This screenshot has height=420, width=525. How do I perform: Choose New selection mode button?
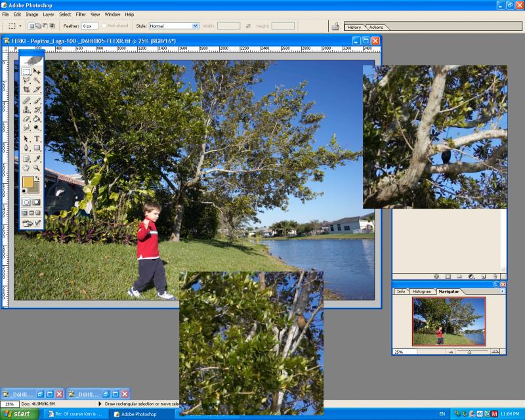(x=31, y=26)
